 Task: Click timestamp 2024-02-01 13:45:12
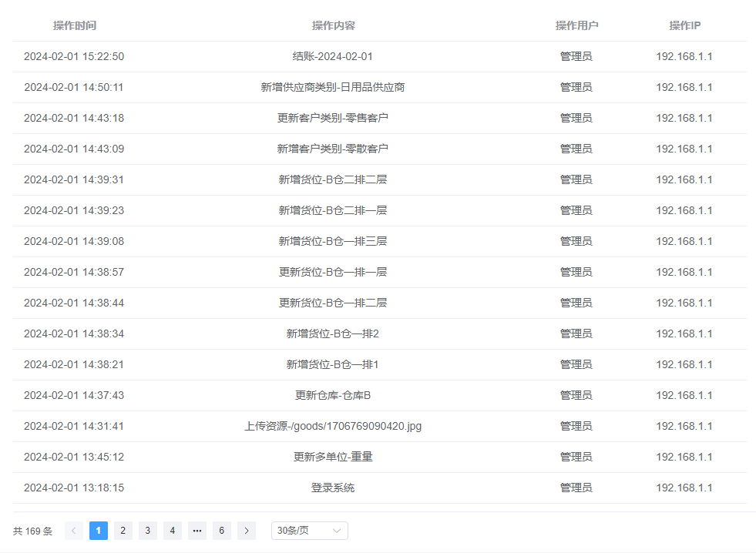74,457
